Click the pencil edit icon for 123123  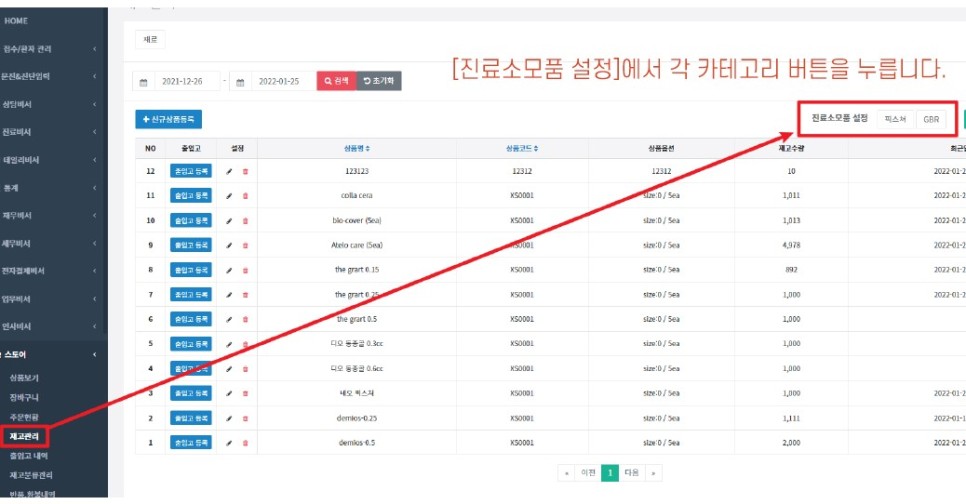click(x=229, y=171)
